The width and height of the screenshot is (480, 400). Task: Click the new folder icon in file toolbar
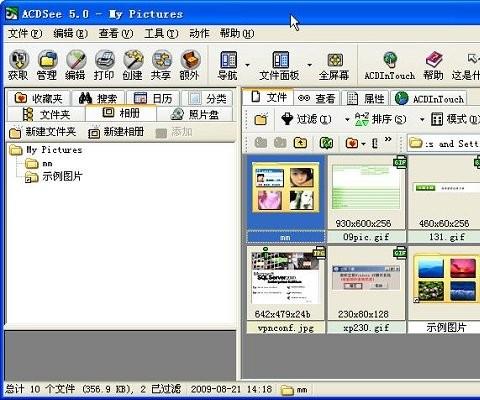(x=261, y=119)
